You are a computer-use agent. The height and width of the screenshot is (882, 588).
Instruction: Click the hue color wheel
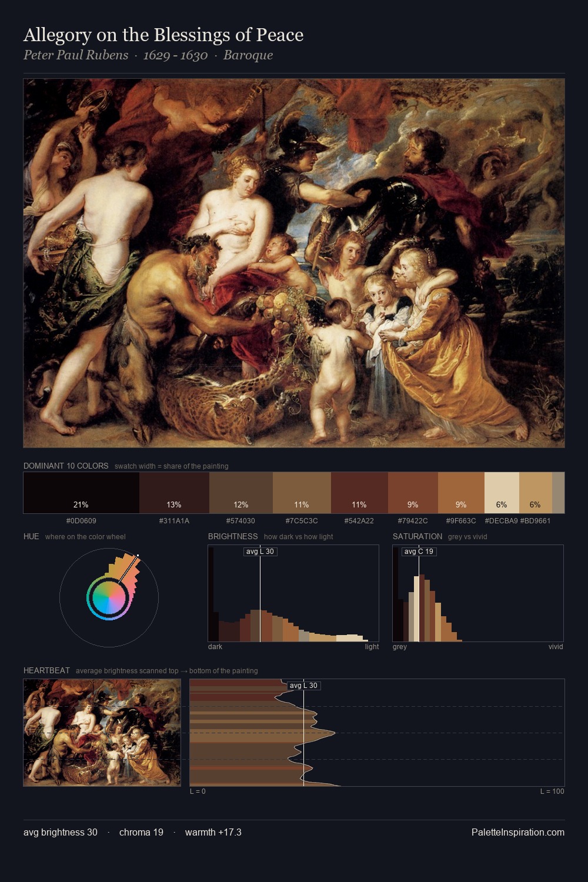(x=109, y=597)
